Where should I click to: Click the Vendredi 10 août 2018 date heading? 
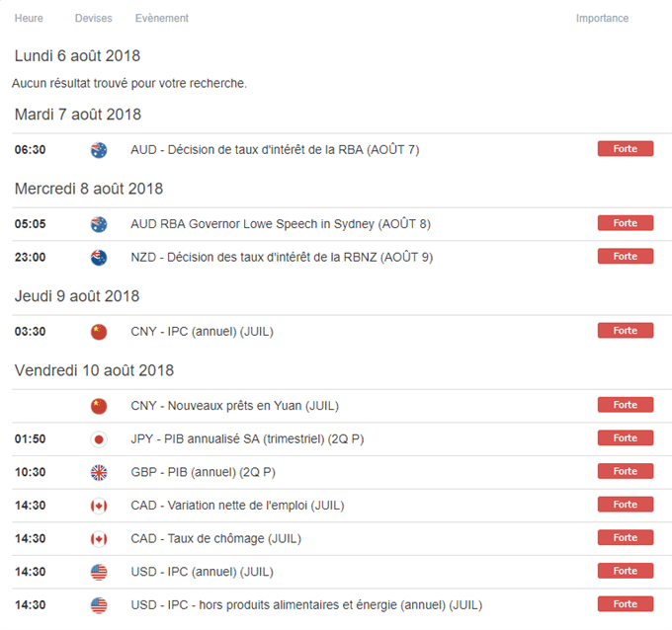point(94,370)
